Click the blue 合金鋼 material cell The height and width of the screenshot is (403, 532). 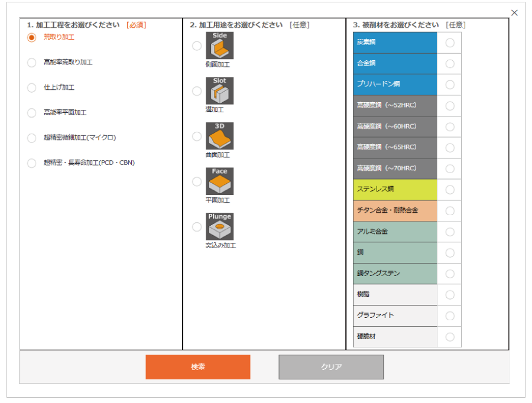click(x=395, y=63)
